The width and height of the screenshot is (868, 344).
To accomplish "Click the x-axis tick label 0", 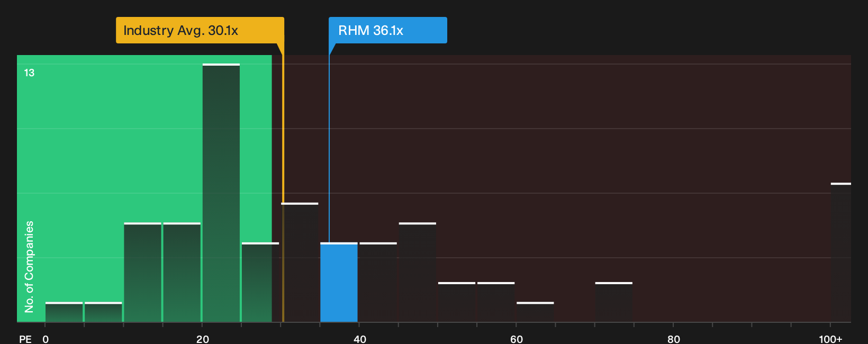I will (x=46, y=339).
